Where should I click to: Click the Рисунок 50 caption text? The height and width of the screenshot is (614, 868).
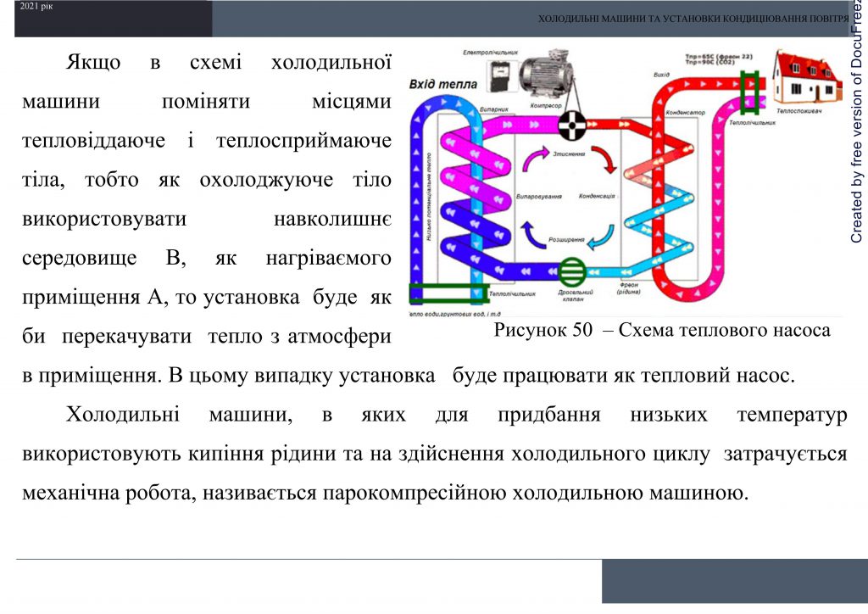click(x=661, y=331)
